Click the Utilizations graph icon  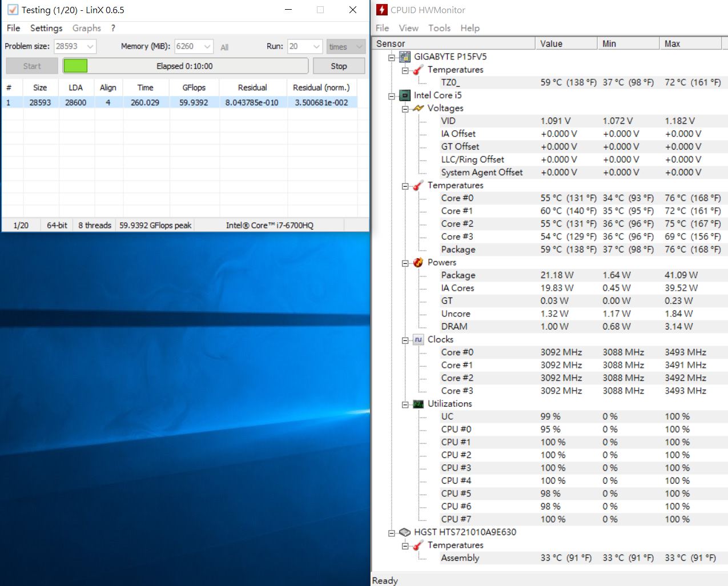(419, 404)
